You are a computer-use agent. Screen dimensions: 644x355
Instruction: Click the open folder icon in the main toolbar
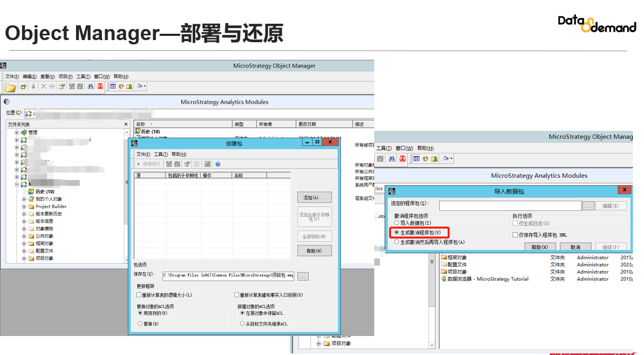click(11, 87)
